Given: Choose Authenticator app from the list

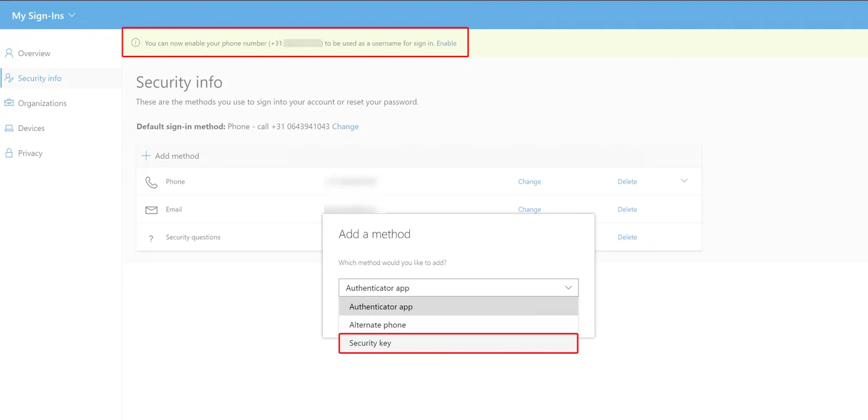Looking at the screenshot, I should [x=458, y=306].
